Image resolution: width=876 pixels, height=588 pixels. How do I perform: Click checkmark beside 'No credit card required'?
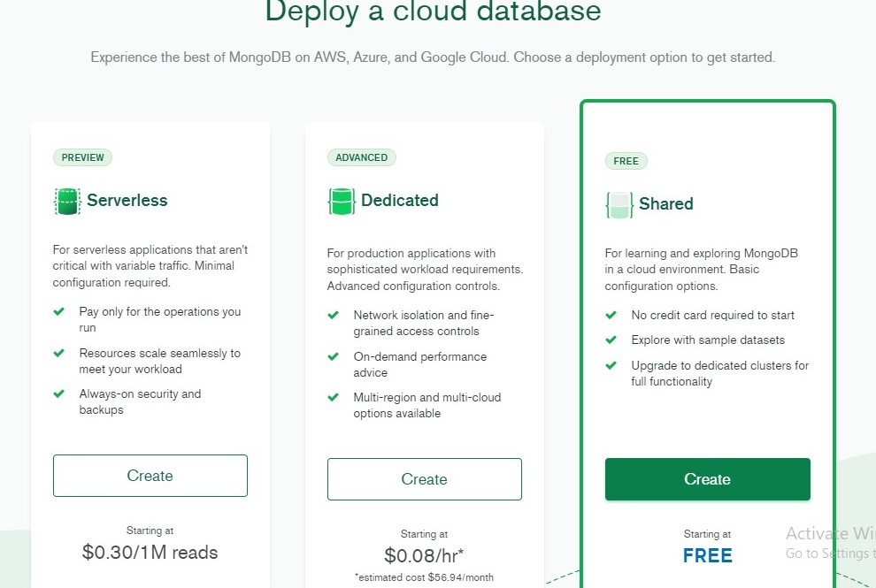tap(611, 315)
